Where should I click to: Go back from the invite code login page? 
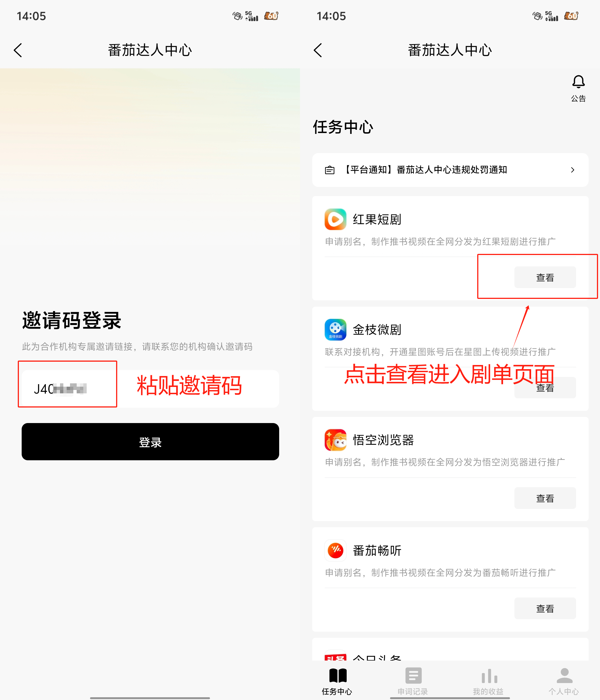coord(18,50)
